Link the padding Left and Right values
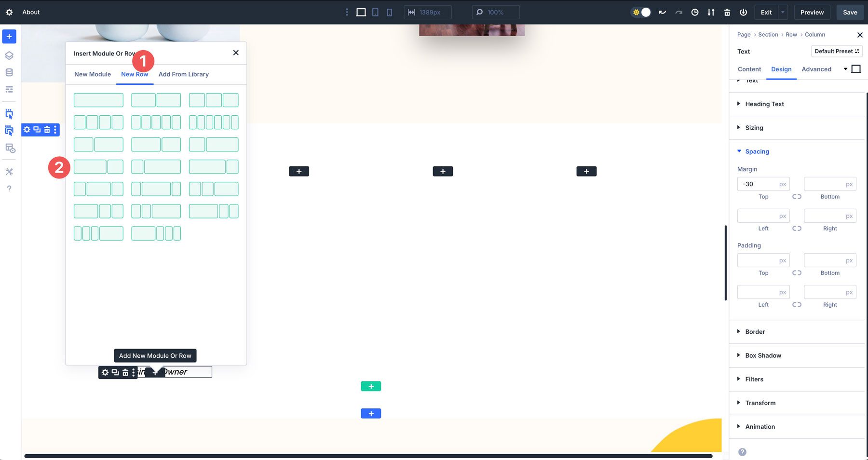 click(797, 304)
